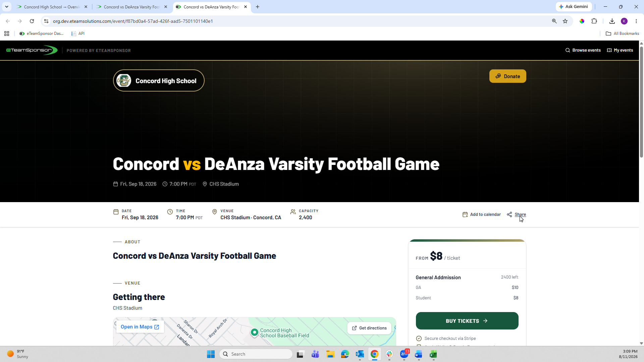Click the weather widget showing 91°F Sunny
Viewport: 644px width, 362px height.
(x=18, y=354)
